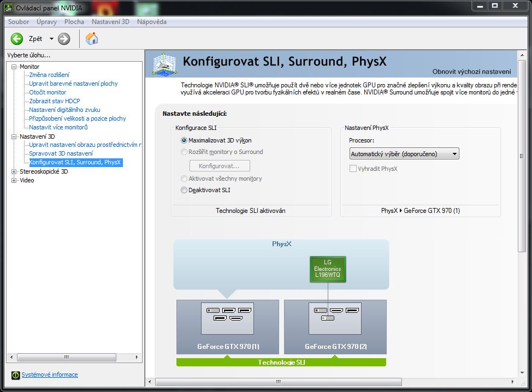Screen dimensions: 532x392
Task: Click the NVIDIA title bar app icon
Action: point(8,8)
